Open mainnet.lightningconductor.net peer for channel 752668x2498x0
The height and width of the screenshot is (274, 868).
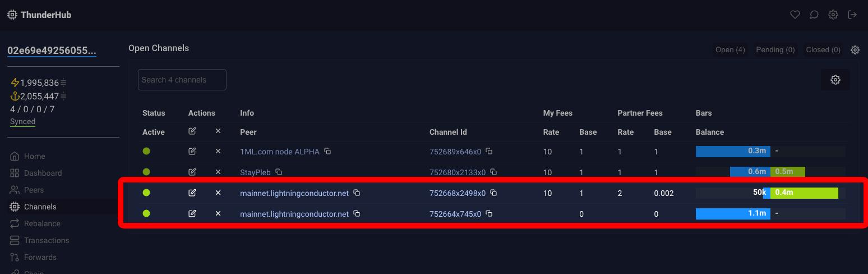coord(294,193)
